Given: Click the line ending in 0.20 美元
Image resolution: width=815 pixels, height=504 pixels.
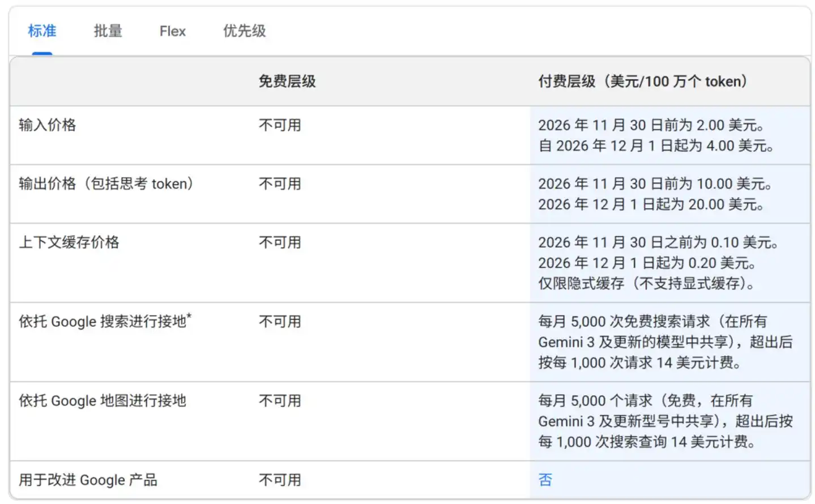Looking at the screenshot, I should point(647,263).
